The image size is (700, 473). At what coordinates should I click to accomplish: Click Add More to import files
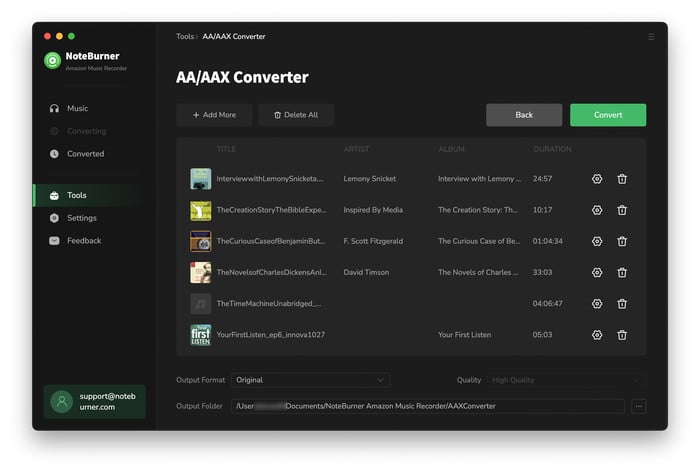point(214,115)
